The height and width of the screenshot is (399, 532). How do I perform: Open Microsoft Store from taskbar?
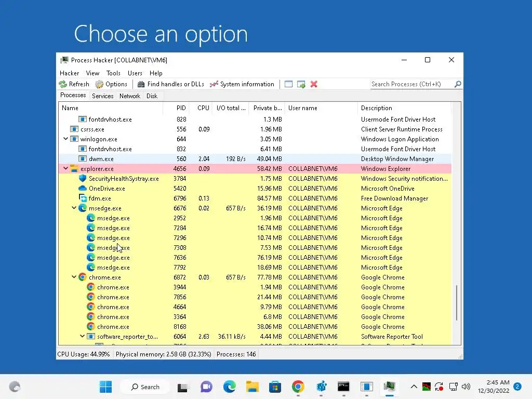[x=275, y=387]
